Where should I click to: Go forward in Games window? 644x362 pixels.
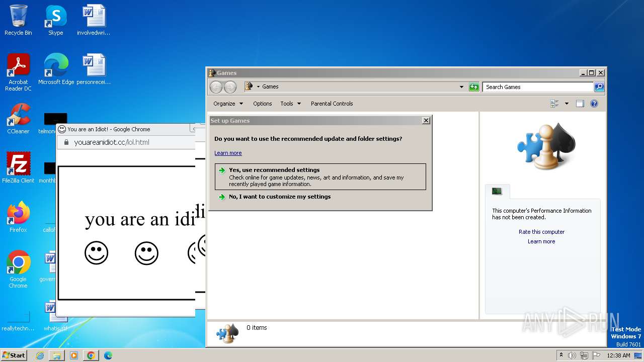[230, 87]
